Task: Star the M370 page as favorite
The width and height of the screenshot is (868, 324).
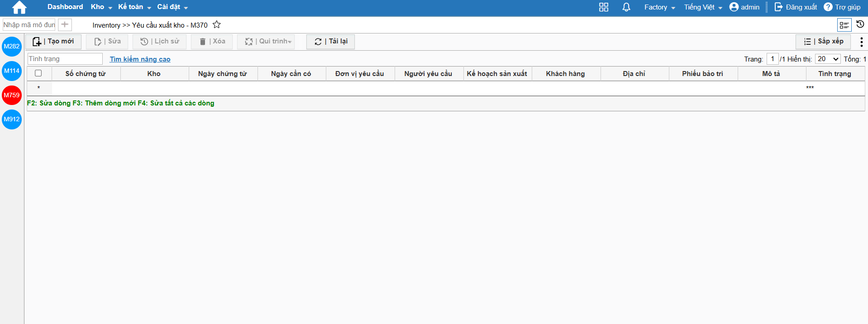Action: pos(217,24)
